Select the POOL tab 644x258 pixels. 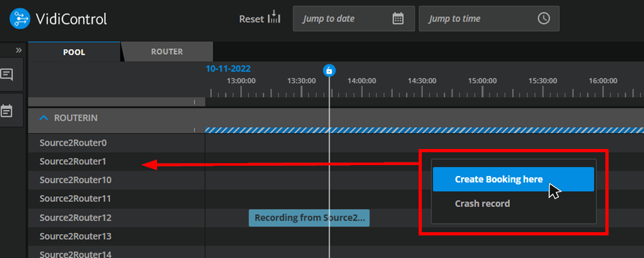(74, 52)
